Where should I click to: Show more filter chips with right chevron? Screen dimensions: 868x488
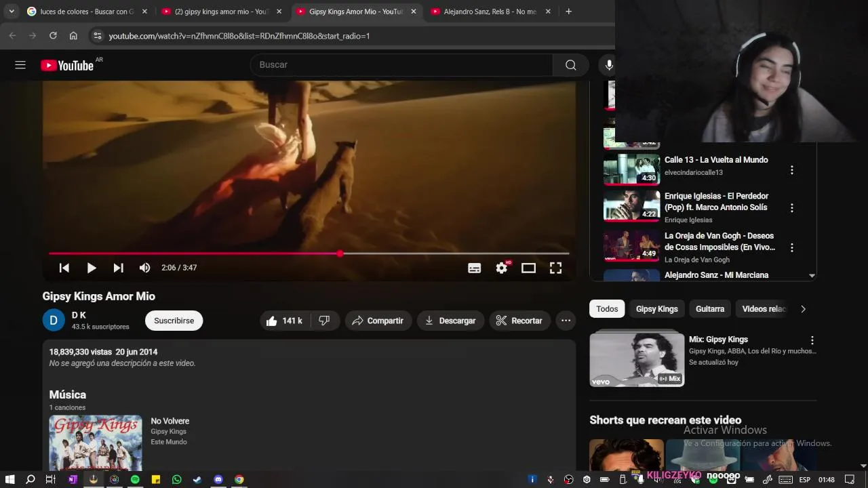pos(803,309)
